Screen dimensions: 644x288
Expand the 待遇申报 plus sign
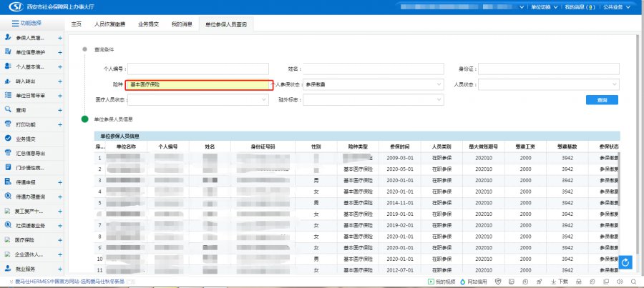(60, 182)
